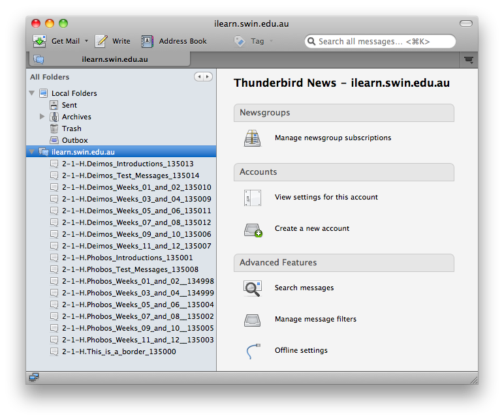The image size is (504, 420).
Task: Click the account settings icon
Action: coord(252,198)
